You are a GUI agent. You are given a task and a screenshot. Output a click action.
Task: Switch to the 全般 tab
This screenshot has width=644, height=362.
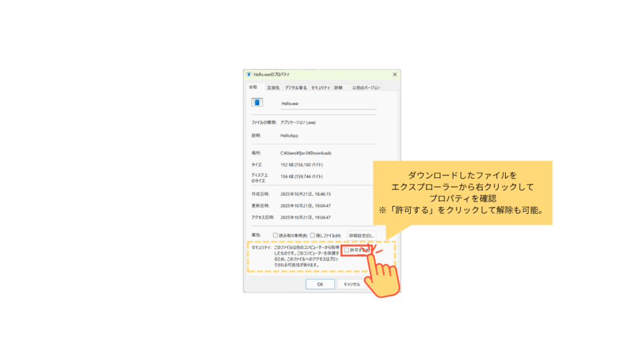point(252,87)
